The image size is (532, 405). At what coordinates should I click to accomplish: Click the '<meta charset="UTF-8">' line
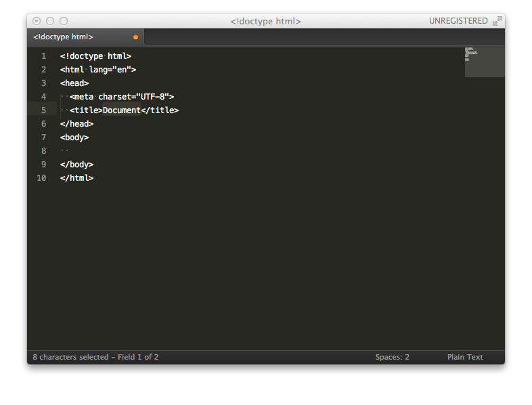122,97
